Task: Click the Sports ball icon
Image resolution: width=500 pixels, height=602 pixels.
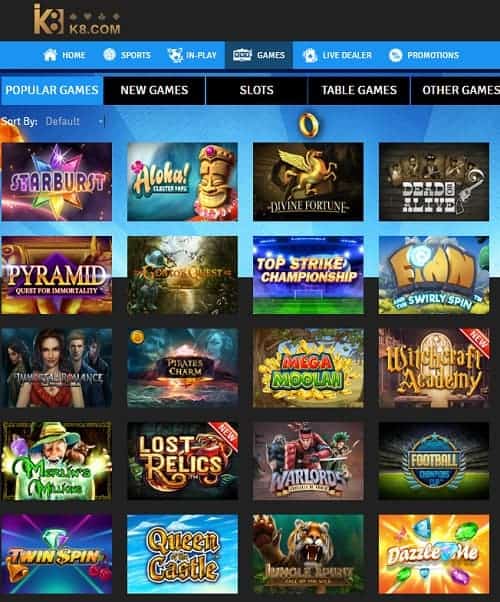Action: point(109,55)
